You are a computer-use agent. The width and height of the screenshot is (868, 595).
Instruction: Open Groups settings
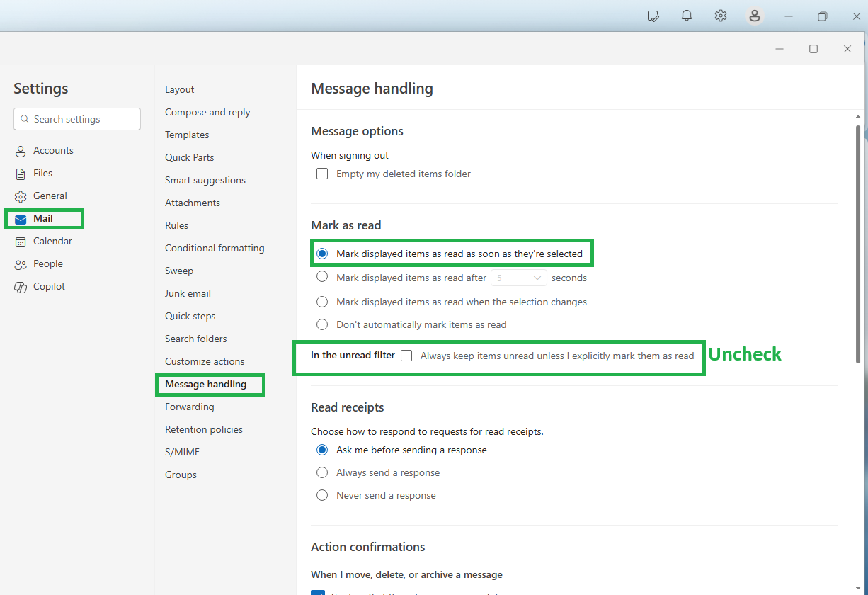point(181,475)
